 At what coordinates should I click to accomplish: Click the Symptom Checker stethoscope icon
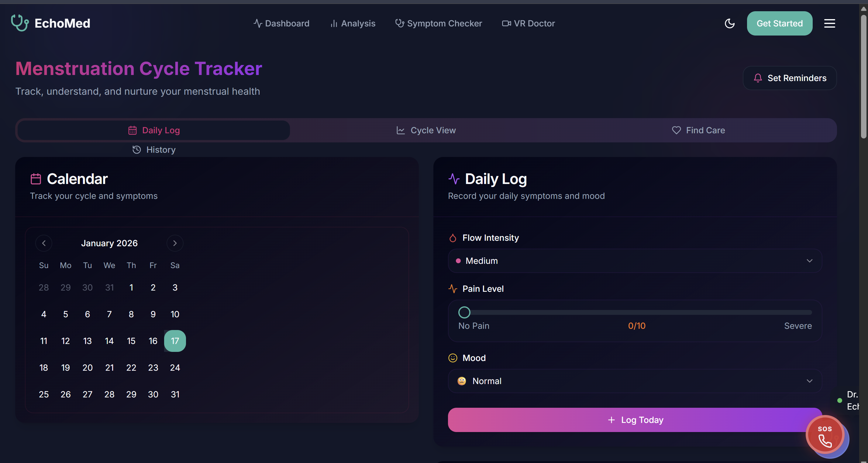pyautogui.click(x=399, y=23)
